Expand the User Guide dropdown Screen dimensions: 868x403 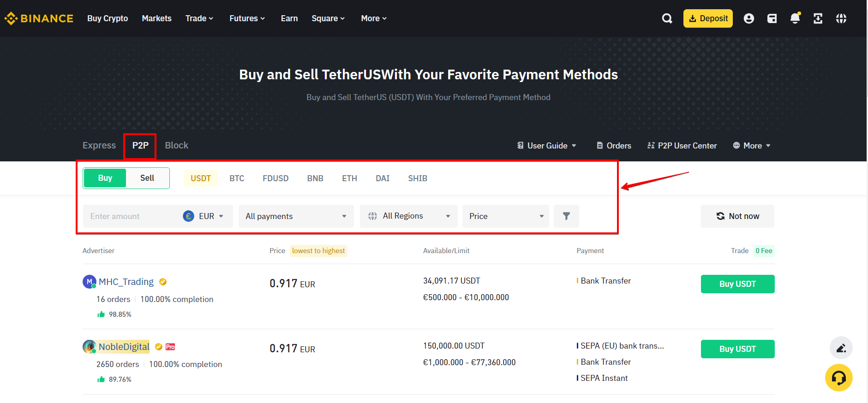coord(547,146)
